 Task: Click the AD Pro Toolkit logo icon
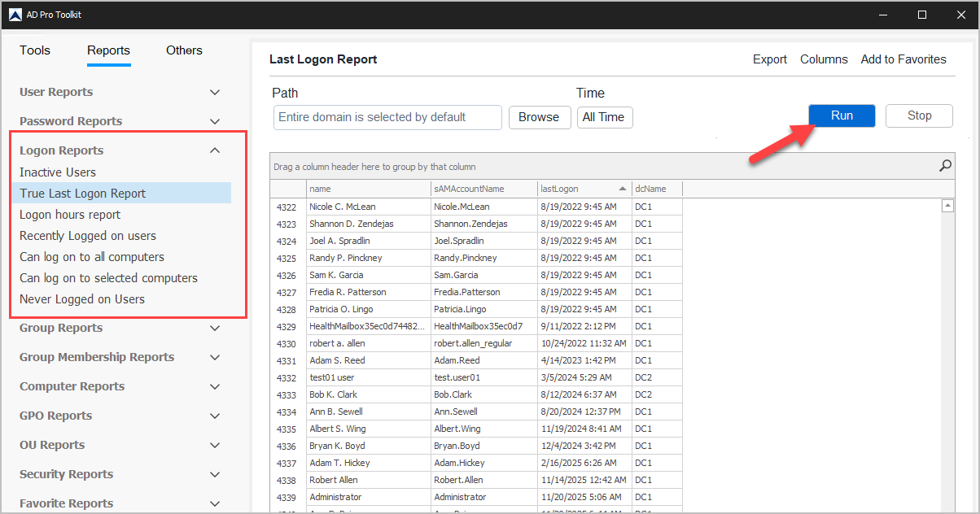(x=14, y=14)
